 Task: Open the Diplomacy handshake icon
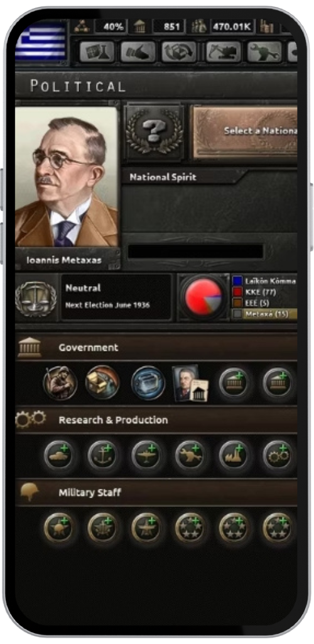click(138, 52)
